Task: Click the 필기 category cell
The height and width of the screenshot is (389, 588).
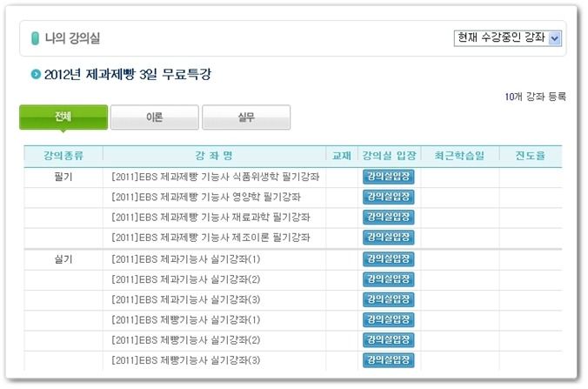Action: [x=63, y=177]
